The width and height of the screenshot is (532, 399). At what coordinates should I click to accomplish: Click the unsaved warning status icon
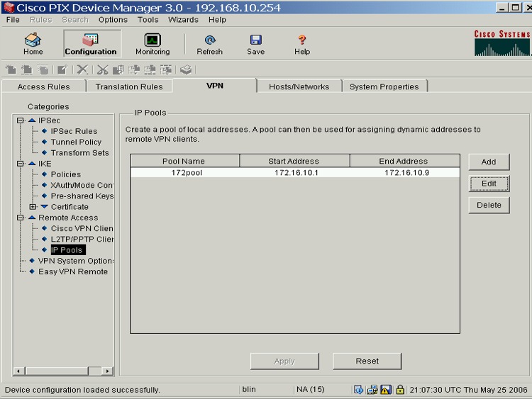click(386, 390)
